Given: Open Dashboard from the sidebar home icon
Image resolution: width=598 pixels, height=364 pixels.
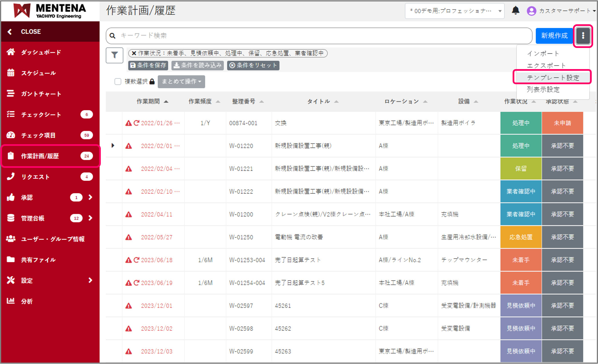Looking at the screenshot, I should 11,52.
